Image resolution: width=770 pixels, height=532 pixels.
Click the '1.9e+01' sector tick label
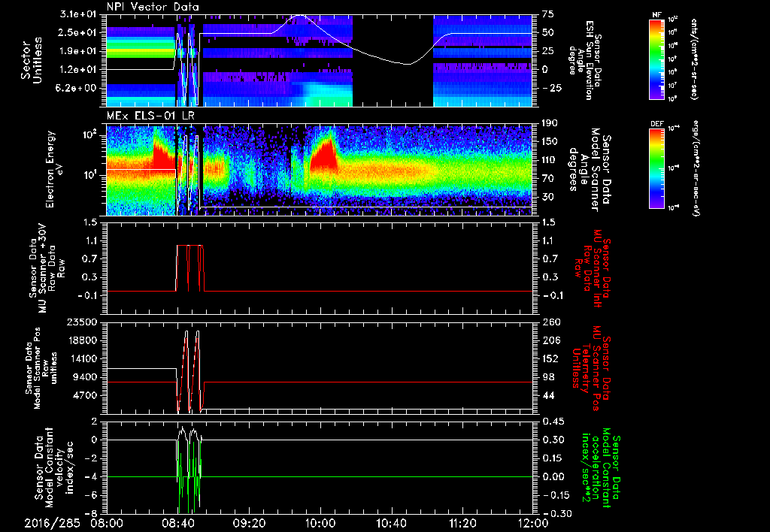point(78,51)
